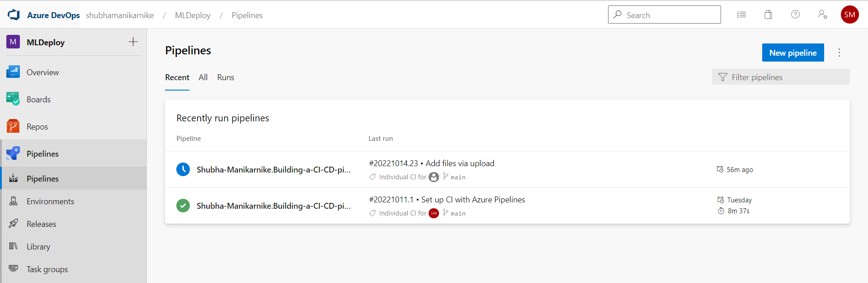This screenshot has width=868, height=283.
Task: Open the Runs tab
Action: tap(226, 77)
